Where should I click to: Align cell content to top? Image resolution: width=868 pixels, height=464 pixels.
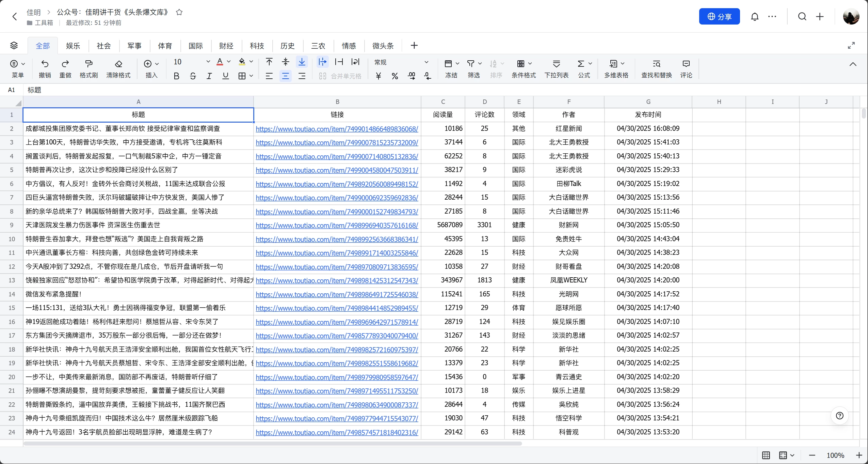(x=269, y=62)
